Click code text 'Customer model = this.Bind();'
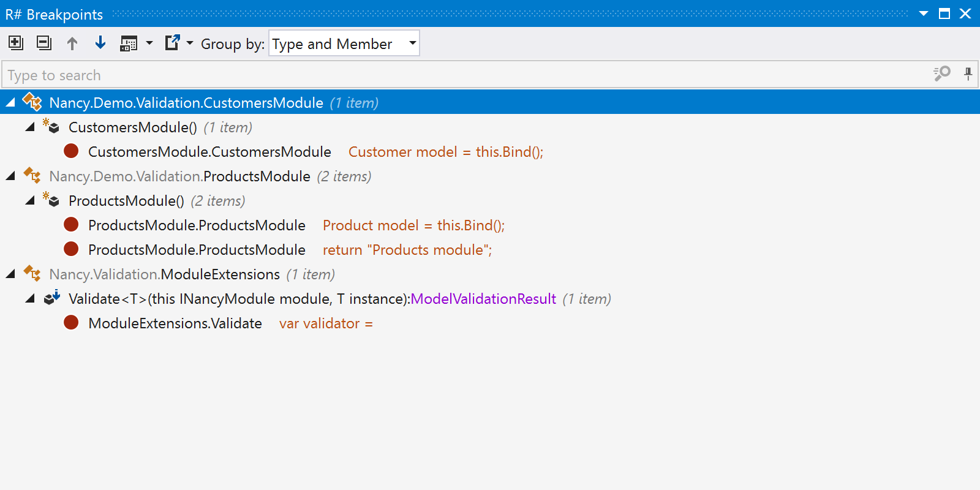 [x=446, y=152]
